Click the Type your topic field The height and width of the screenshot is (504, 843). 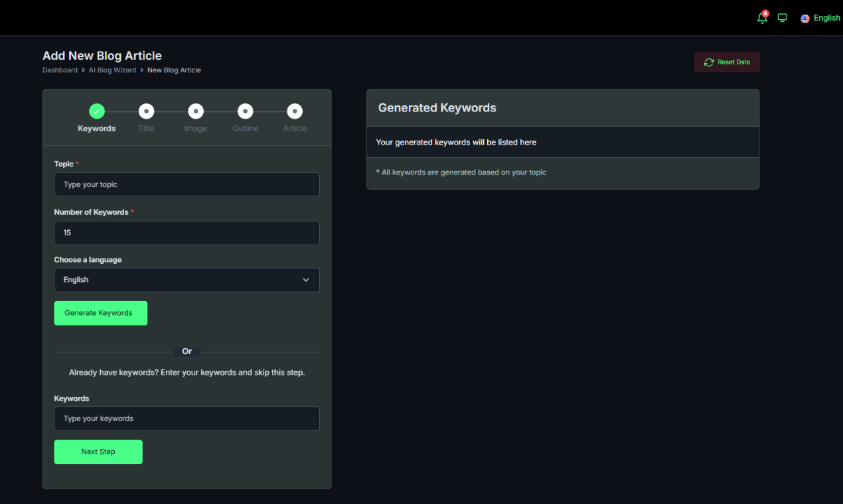point(187,184)
